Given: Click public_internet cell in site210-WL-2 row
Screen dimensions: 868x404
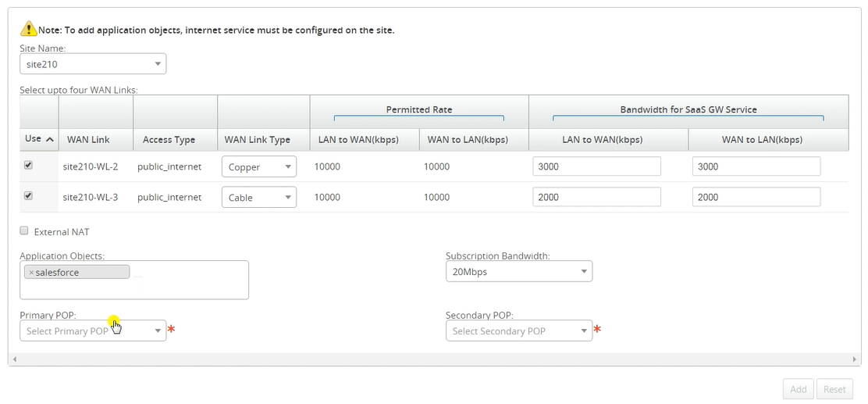Looking at the screenshot, I should click(x=169, y=166).
